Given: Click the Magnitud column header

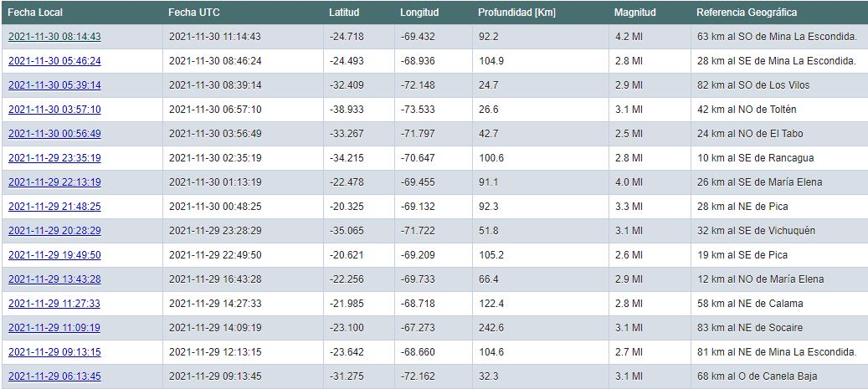Looking at the screenshot, I should (634, 13).
